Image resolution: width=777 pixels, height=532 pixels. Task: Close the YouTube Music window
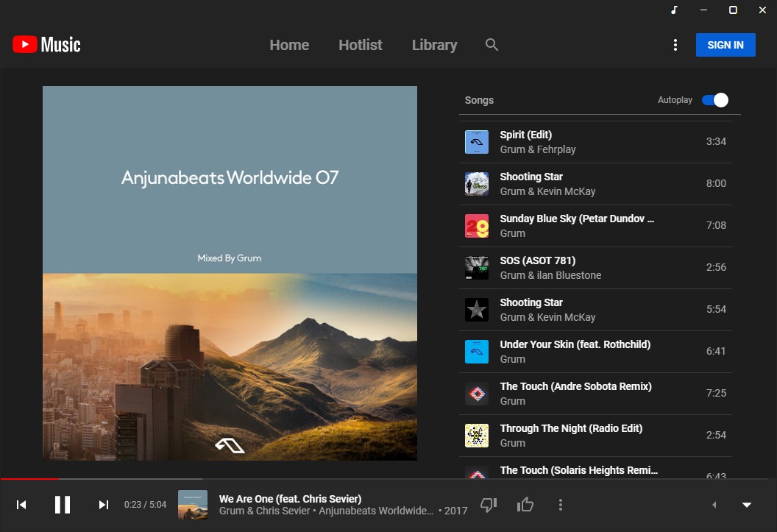(762, 10)
